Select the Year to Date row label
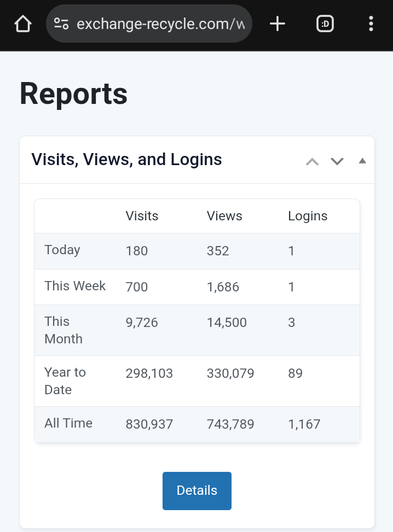Viewport: 393px width, 532px height. point(65,381)
